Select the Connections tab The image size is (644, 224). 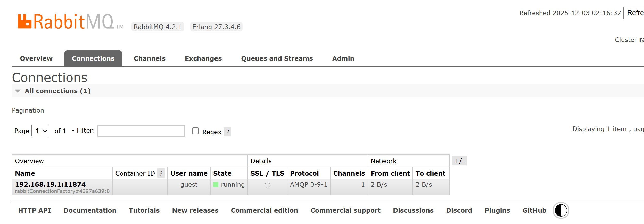(93, 58)
